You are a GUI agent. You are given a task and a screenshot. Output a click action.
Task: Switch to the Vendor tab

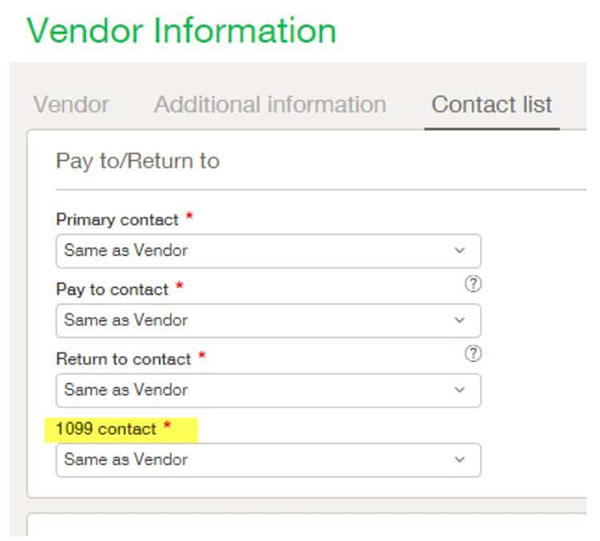tap(71, 105)
